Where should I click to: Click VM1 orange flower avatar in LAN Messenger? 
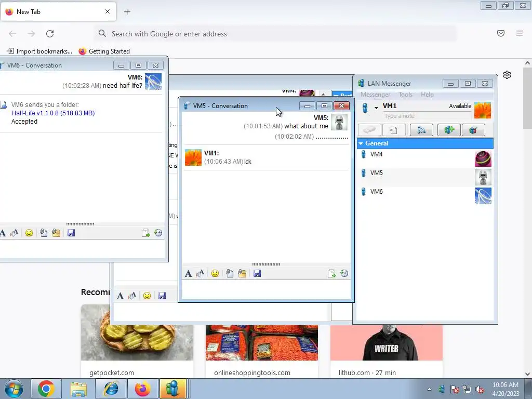pyautogui.click(x=483, y=110)
